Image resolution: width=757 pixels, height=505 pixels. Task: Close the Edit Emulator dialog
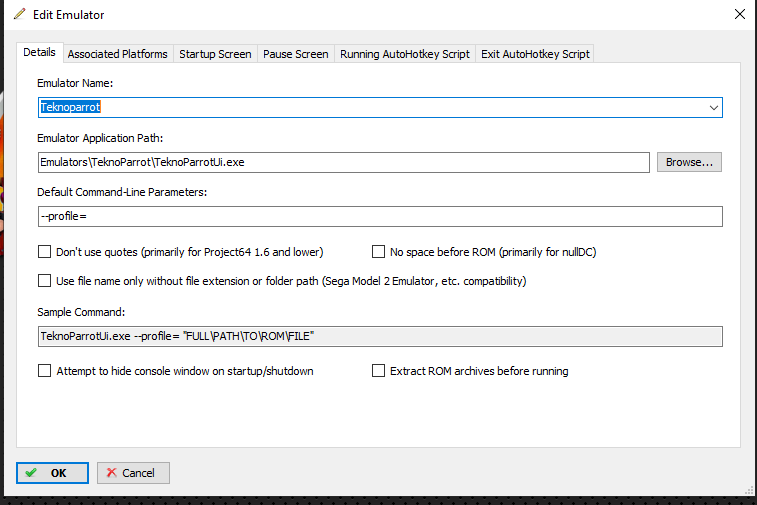click(x=740, y=14)
